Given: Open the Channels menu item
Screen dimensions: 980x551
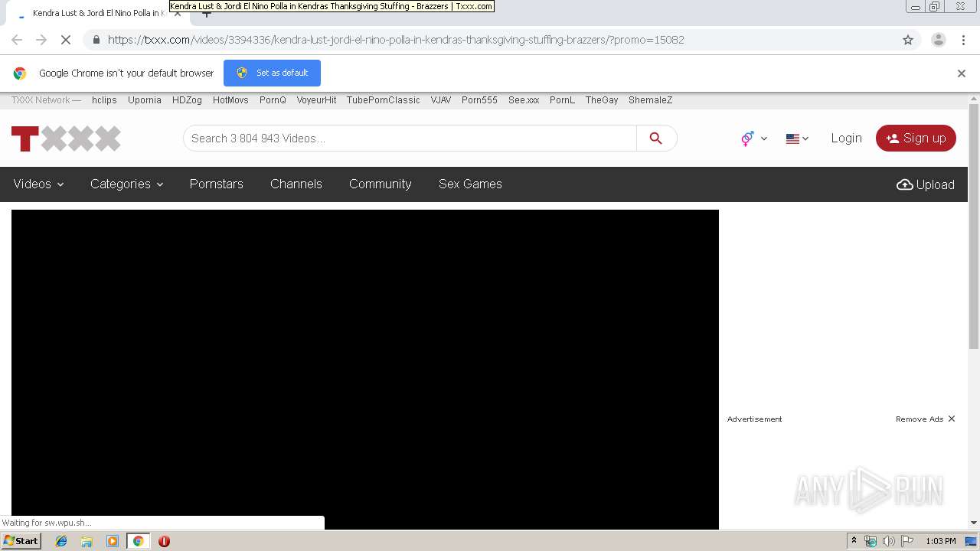Looking at the screenshot, I should click(x=296, y=184).
